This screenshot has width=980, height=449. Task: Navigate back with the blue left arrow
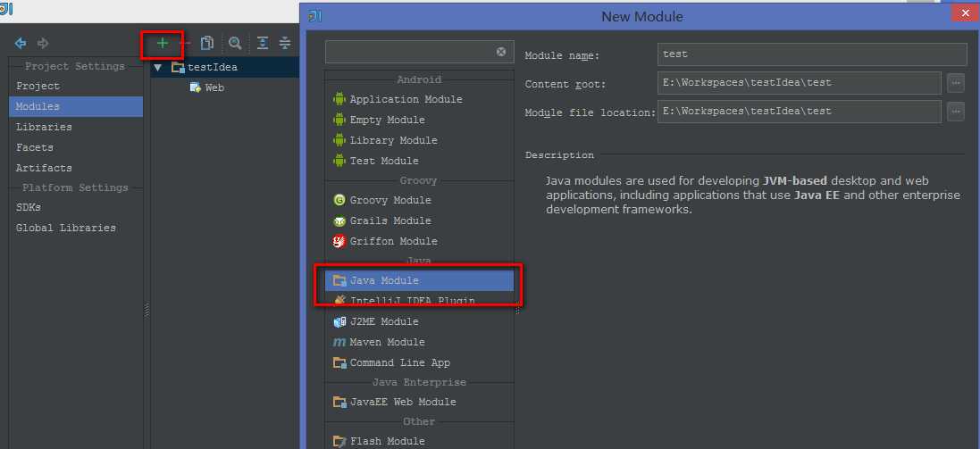21,43
